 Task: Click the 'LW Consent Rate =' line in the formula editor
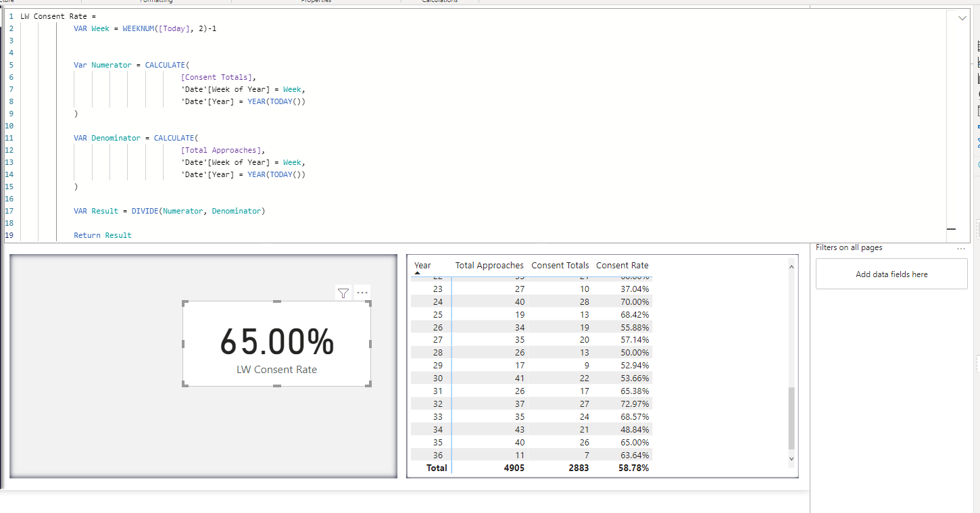(x=59, y=16)
